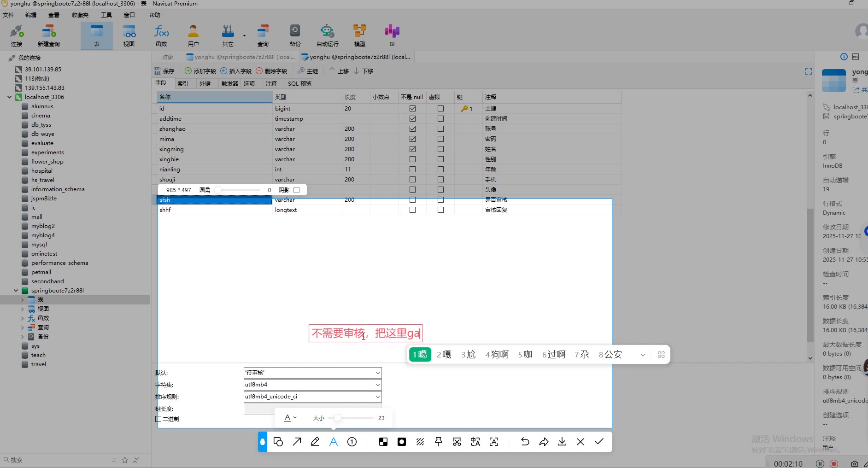Open the Favorites menu in the menu bar
The width and height of the screenshot is (868, 468).
click(80, 15)
